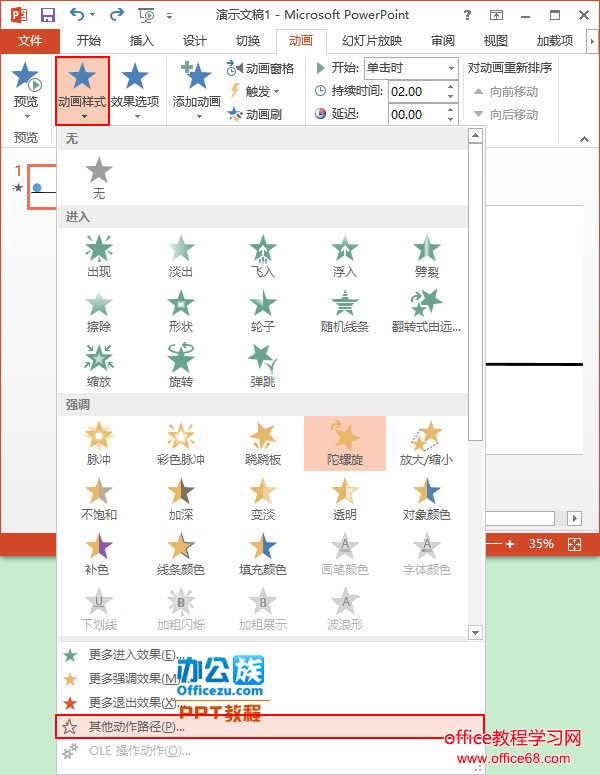The height and width of the screenshot is (775, 600).
Task: Open 更多进入效果 menu entry
Action: point(270,655)
